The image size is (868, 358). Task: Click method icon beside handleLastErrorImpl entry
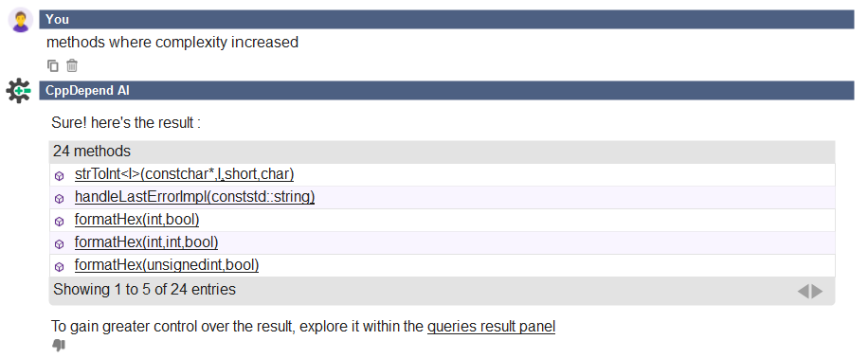pos(60,199)
